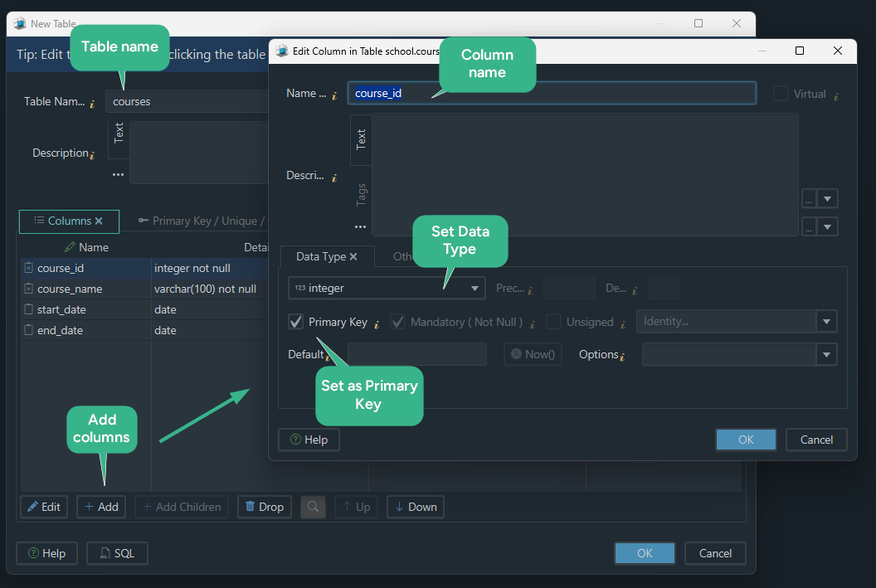Screen dimensions: 876x588
Task: Toggle the Mandatory (Not Null) checkbox
Action: (x=397, y=322)
